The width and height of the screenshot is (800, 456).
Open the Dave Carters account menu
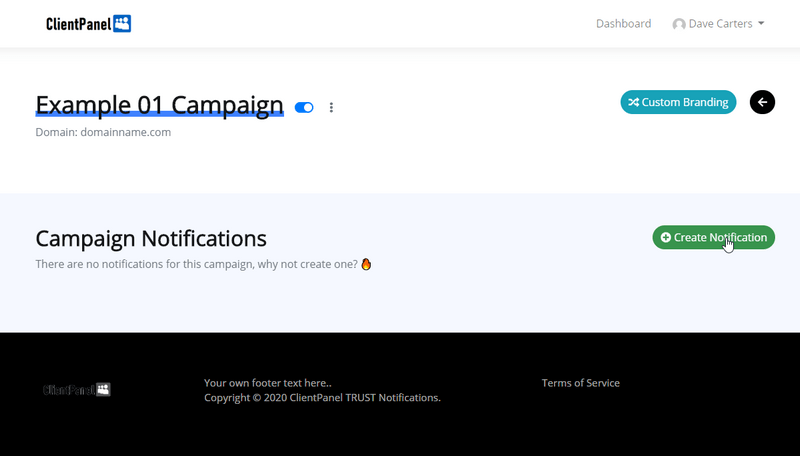[720, 24]
